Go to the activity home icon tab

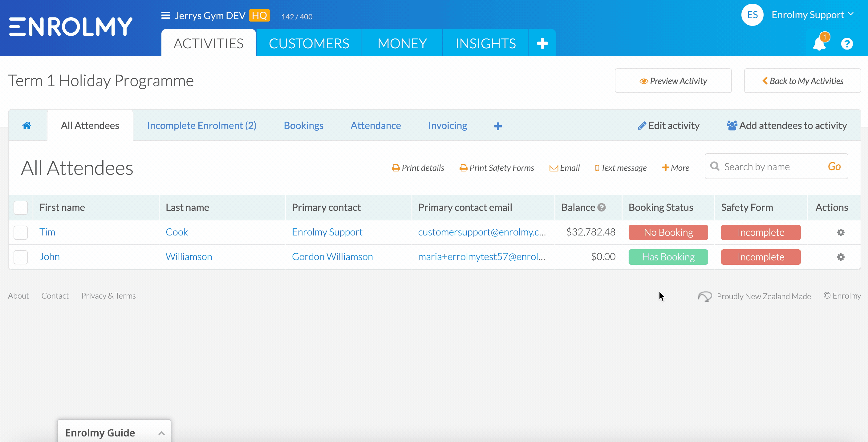[27, 126]
